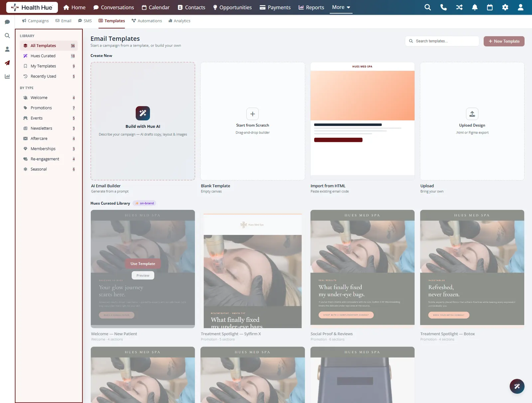Viewport: 532px width, 403px height.
Task: Filter by Newsletters type
Action: tap(49, 128)
